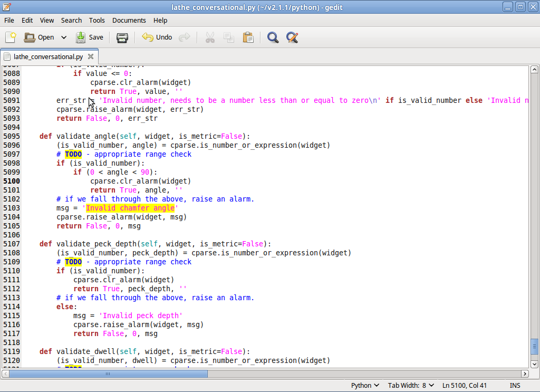
Task: Open the Documents menu
Action: 129,21
